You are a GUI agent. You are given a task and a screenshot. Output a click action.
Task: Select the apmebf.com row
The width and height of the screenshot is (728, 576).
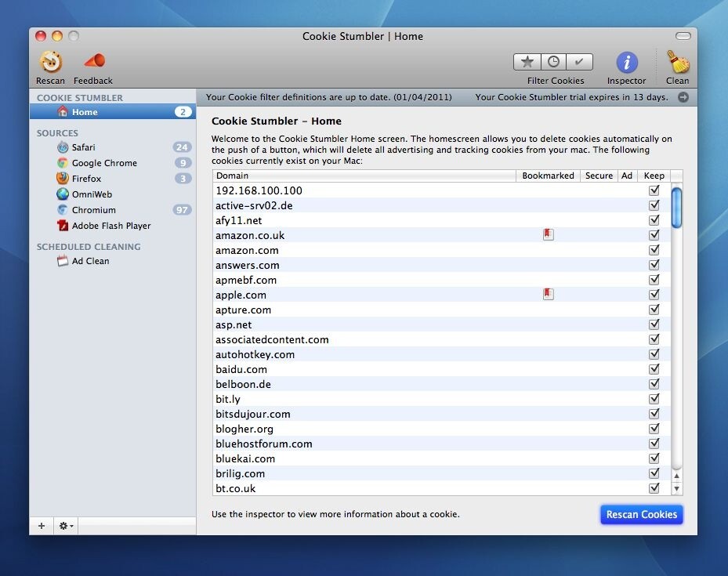tap(441, 280)
